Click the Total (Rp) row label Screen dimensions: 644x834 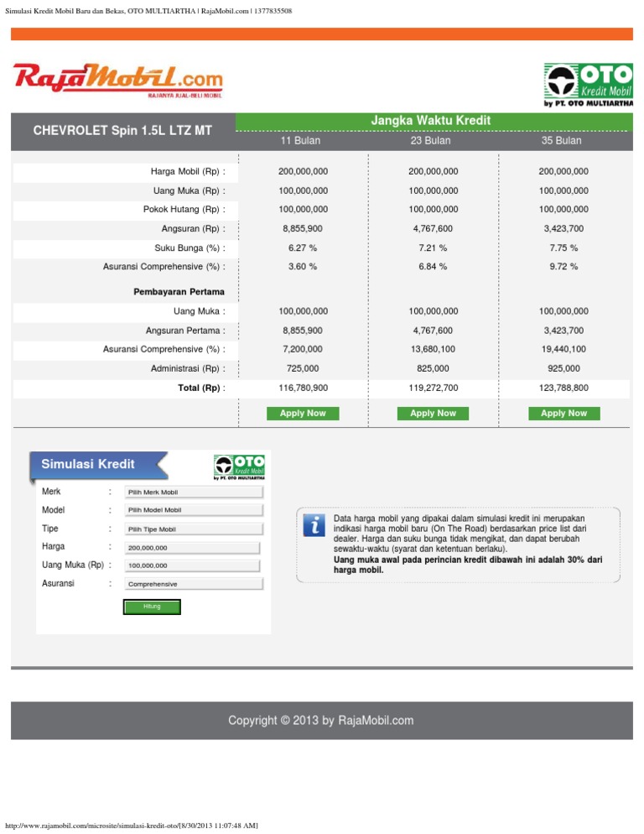click(201, 388)
